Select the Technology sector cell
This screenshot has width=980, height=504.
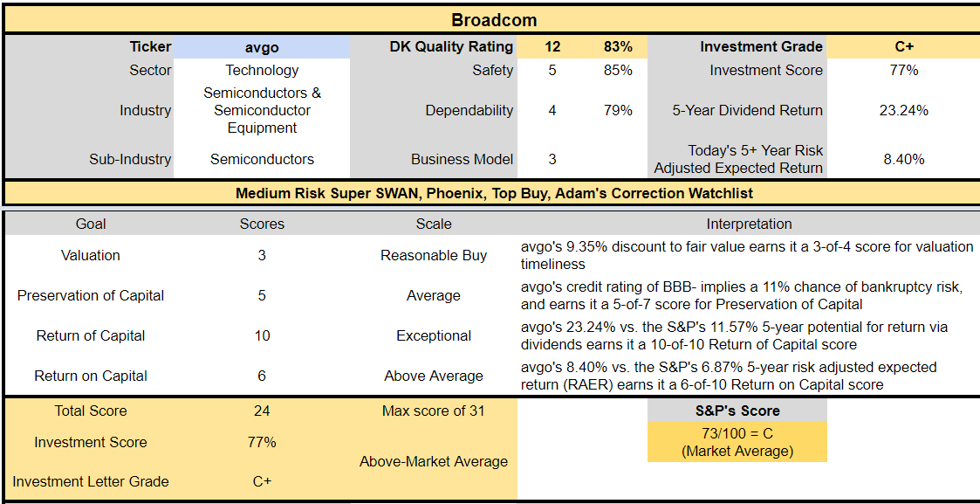[262, 70]
